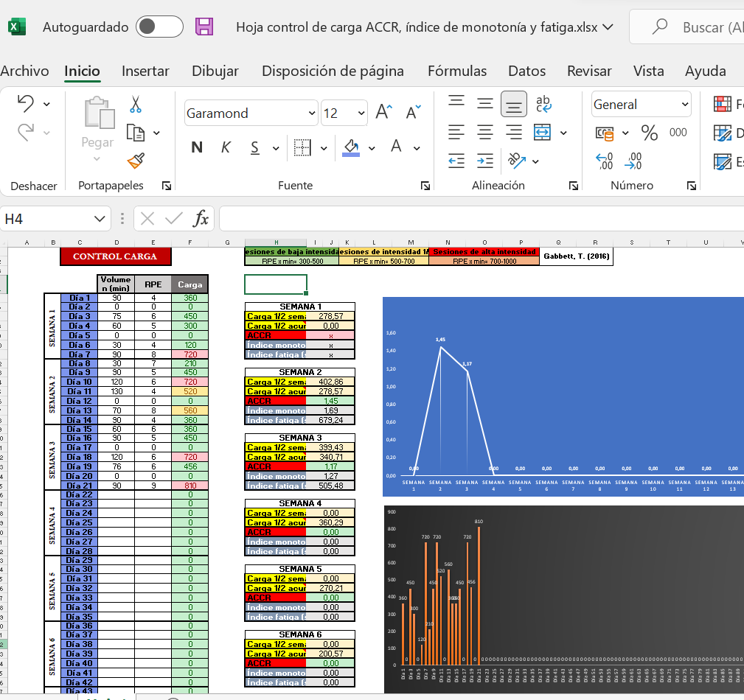The width and height of the screenshot is (744, 700).
Task: Click in the formula bar field
Action: pyautogui.click(x=481, y=219)
